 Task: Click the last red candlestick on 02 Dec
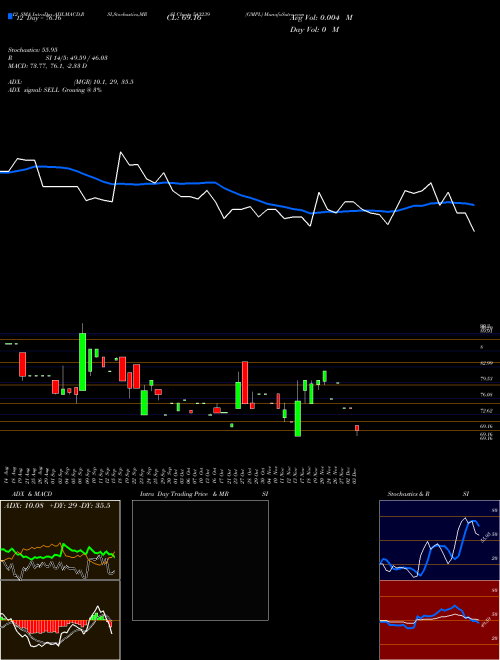click(x=357, y=428)
